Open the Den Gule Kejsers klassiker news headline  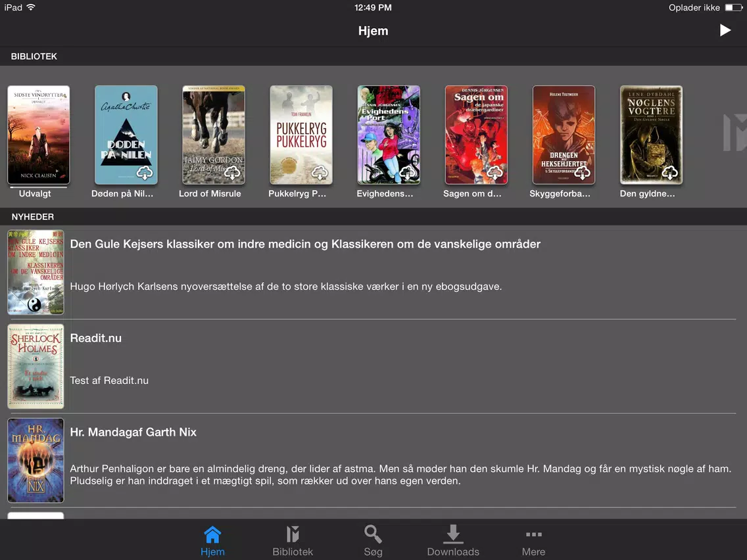305,244
